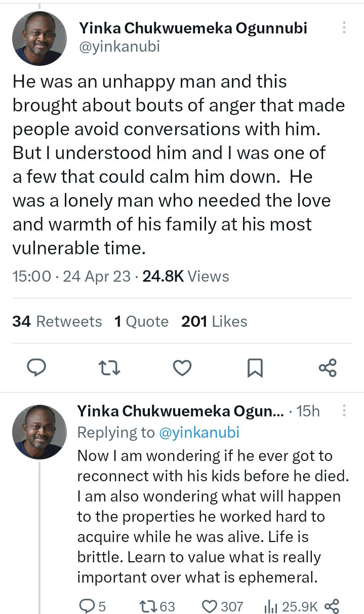View the 1 Quote tweet
This screenshot has width=364, height=614.
tap(141, 322)
